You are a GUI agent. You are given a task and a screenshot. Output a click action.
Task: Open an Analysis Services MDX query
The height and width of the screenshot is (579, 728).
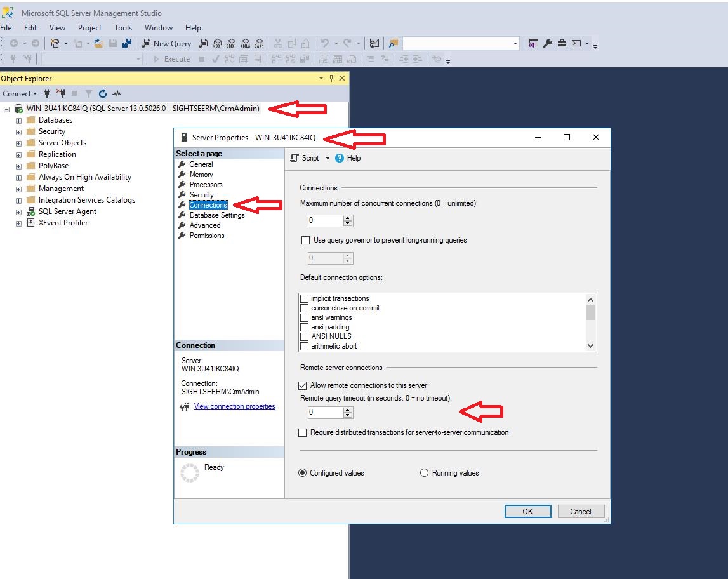[x=217, y=43]
